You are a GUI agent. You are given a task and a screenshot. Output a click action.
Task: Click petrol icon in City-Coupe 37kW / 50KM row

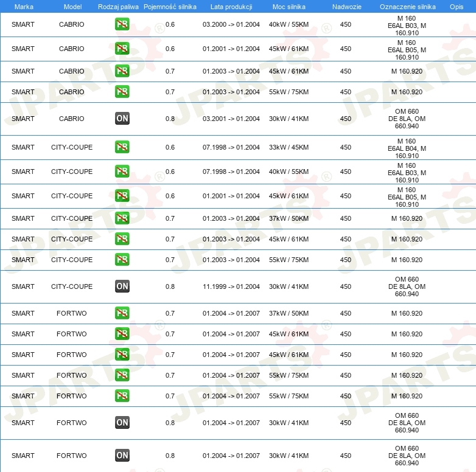(122, 218)
